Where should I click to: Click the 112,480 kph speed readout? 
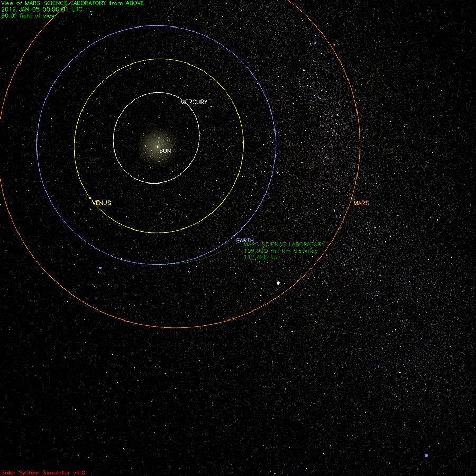[262, 258]
